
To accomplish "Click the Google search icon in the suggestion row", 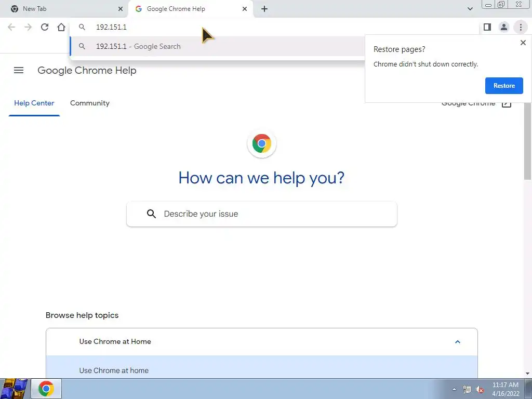I will tap(82, 46).
